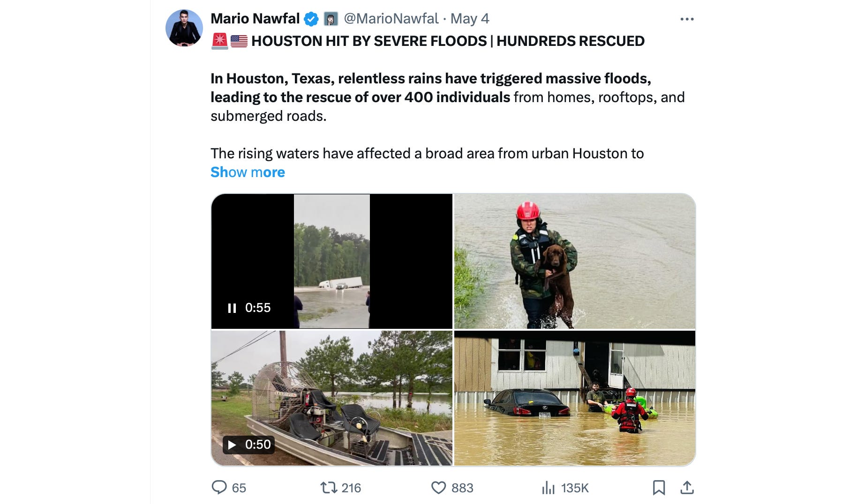Image resolution: width=857 pixels, height=504 pixels.
Task: Click the affiliate badge beside the verified checkmark
Action: click(x=331, y=19)
